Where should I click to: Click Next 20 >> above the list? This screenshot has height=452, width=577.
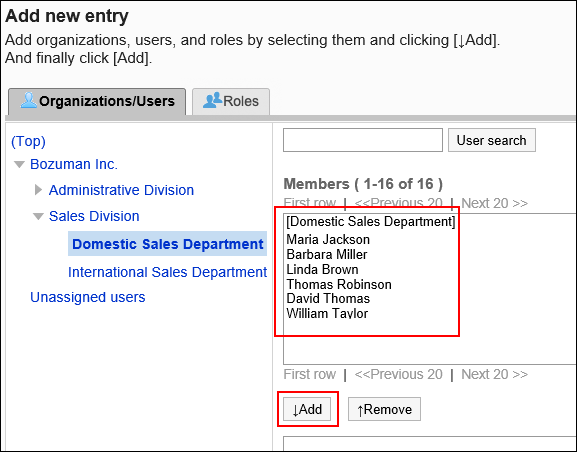coord(494,203)
